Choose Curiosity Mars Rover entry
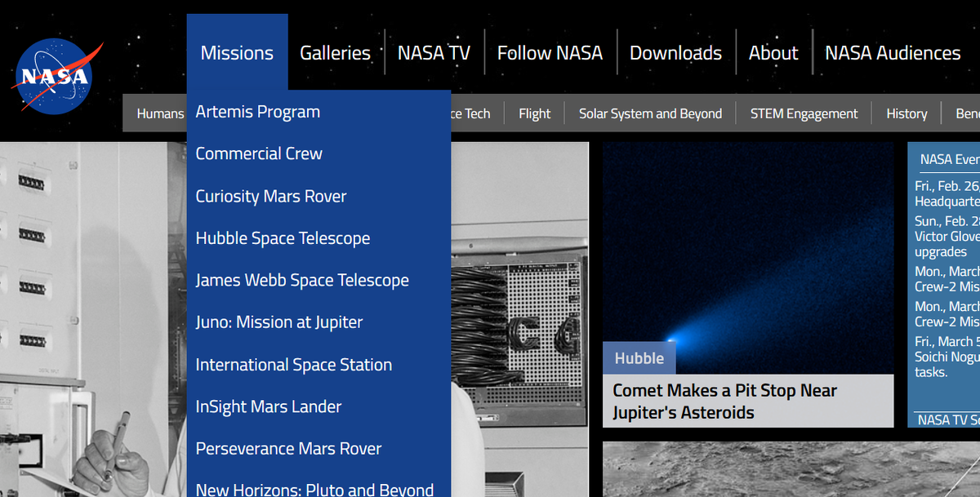Screen dimensions: 980x497 pos(271,196)
